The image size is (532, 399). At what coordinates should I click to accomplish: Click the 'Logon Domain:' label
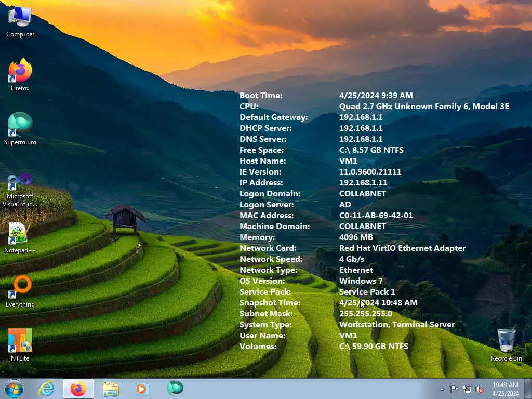(270, 193)
